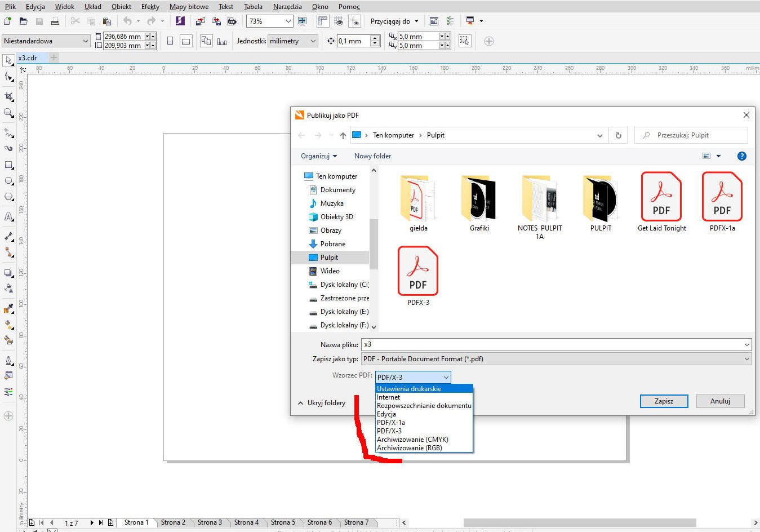The height and width of the screenshot is (532, 760).
Task: Select the Zoom magnifier tool
Action: (x=8, y=113)
